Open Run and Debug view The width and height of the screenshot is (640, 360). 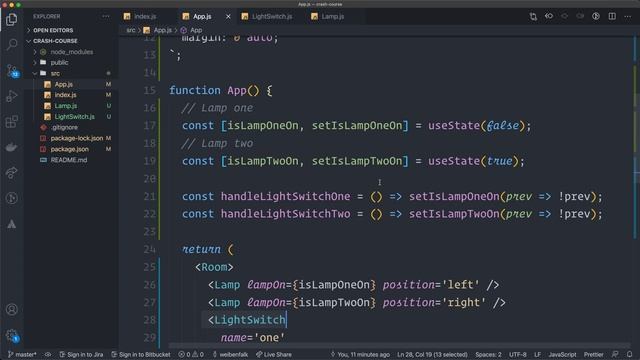coord(12,96)
